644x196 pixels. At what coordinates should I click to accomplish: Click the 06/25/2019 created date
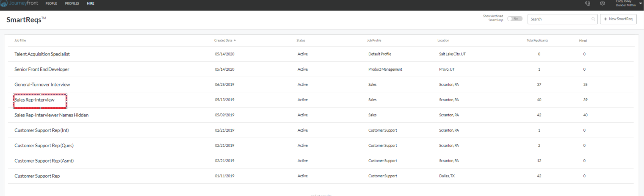tap(224, 85)
